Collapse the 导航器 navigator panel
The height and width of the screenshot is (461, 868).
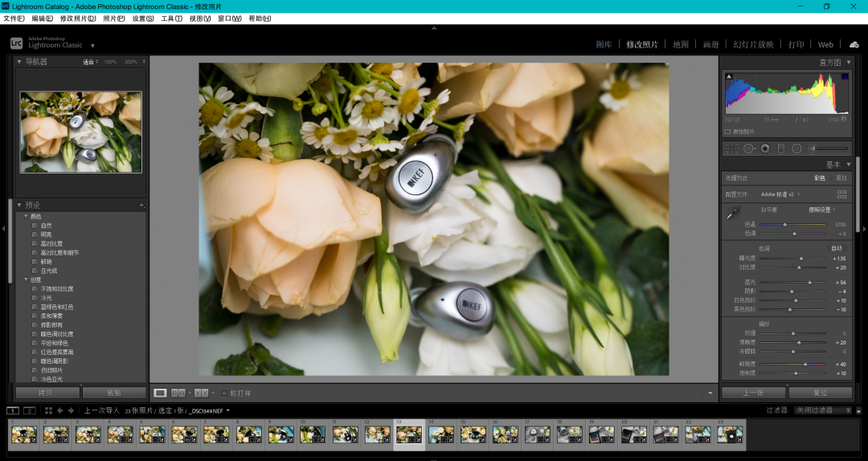19,62
